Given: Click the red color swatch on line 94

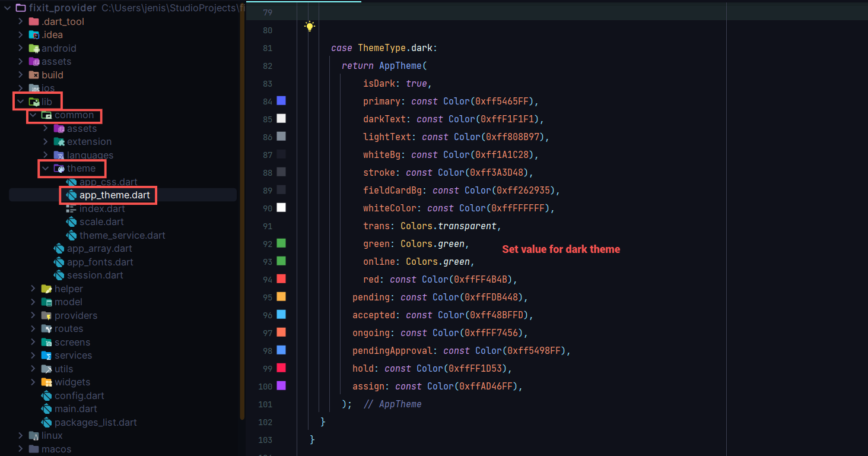Looking at the screenshot, I should click(x=281, y=279).
